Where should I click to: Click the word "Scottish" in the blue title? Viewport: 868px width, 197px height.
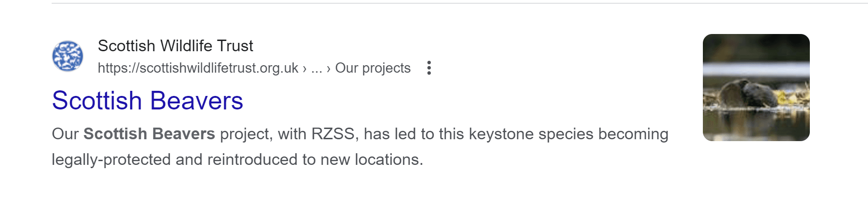97,101
